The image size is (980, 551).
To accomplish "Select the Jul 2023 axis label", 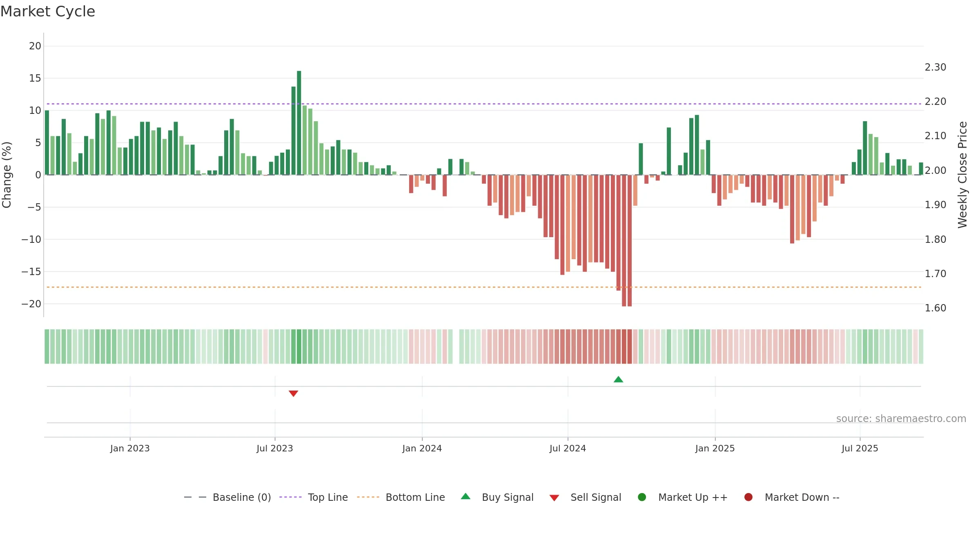I will point(275,448).
